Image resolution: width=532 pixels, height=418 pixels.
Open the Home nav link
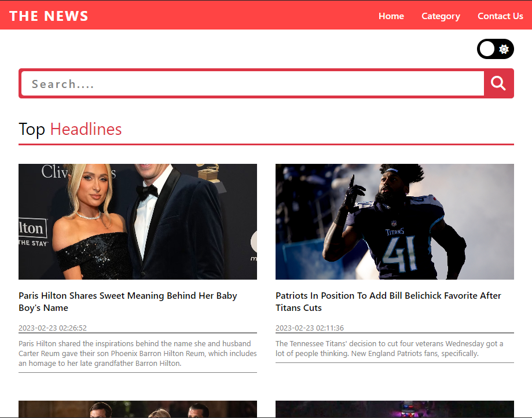391,16
